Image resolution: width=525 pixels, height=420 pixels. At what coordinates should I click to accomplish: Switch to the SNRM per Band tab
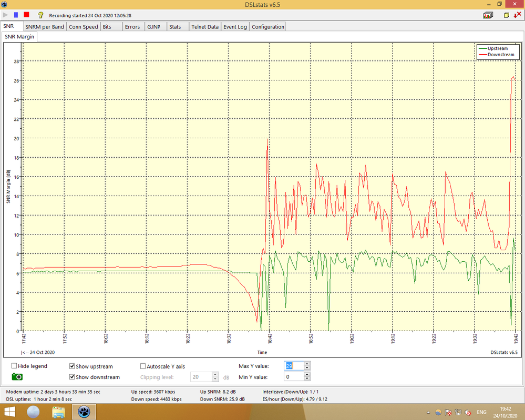[x=45, y=27]
